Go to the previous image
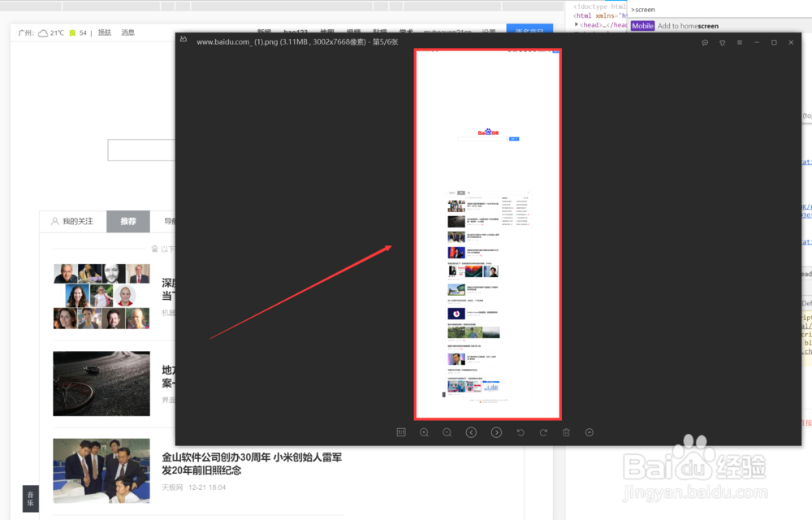The width and height of the screenshot is (812, 520). [x=471, y=432]
